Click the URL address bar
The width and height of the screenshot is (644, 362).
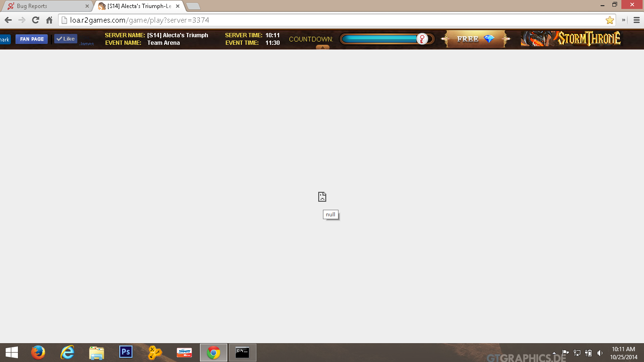(330, 20)
